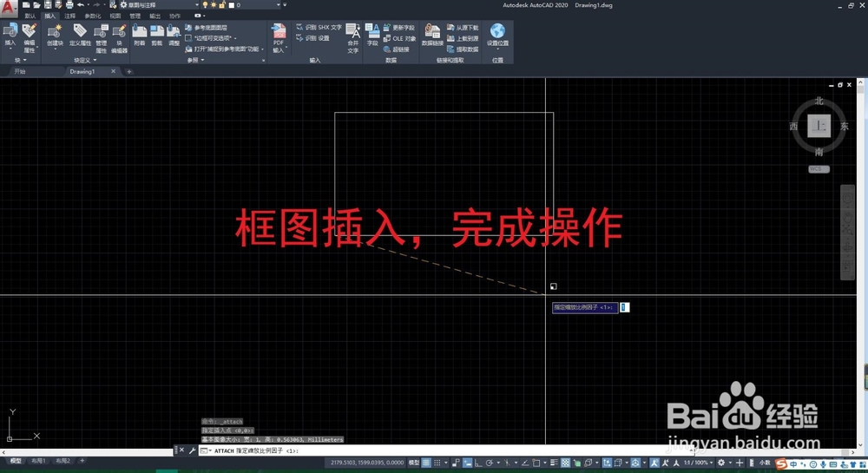Toggle dynamic input in status bar
Image resolution: width=868 pixels, height=473 pixels.
coord(467,463)
